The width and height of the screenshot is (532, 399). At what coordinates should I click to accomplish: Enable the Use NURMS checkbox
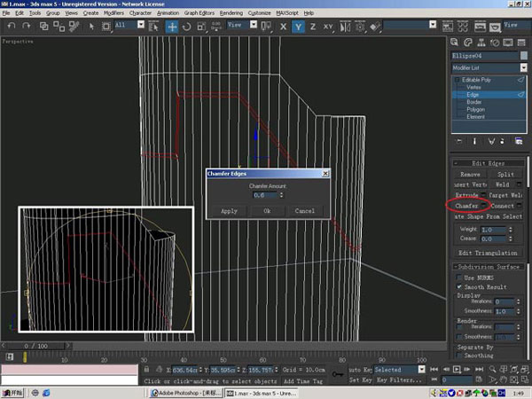[x=458, y=278]
